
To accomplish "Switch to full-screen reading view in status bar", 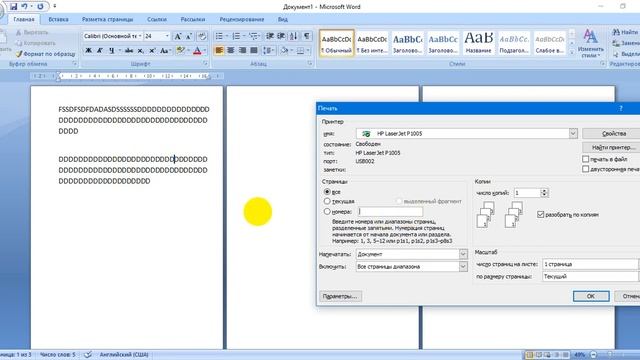I will 538,355.
